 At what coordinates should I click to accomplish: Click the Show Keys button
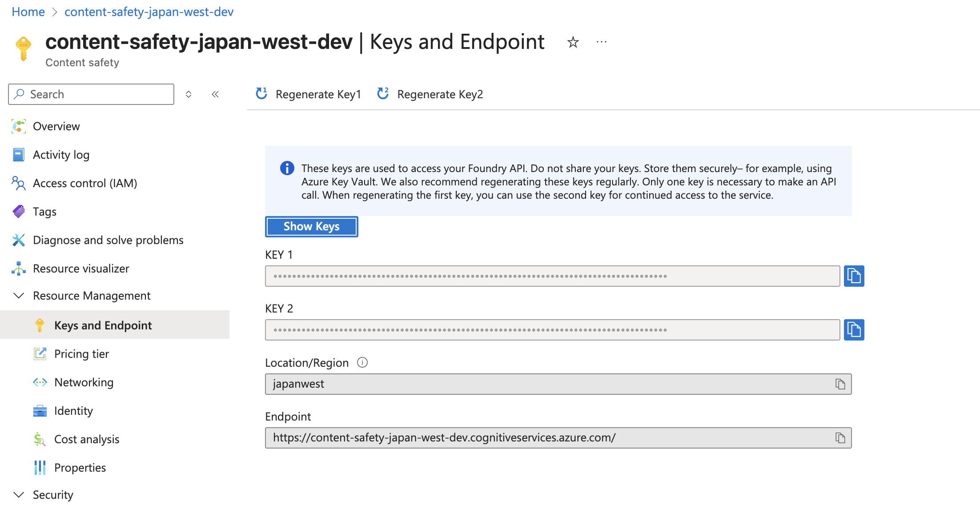point(312,227)
